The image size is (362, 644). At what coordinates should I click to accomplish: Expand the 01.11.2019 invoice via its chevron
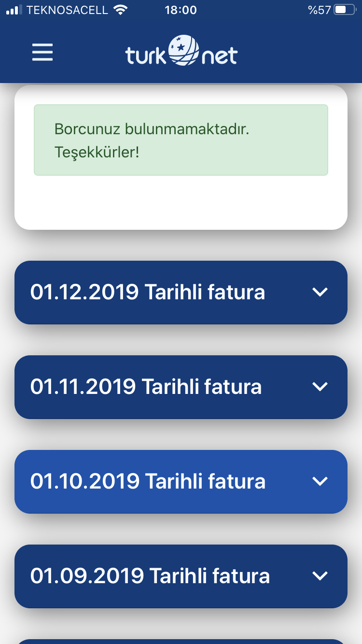tap(320, 387)
